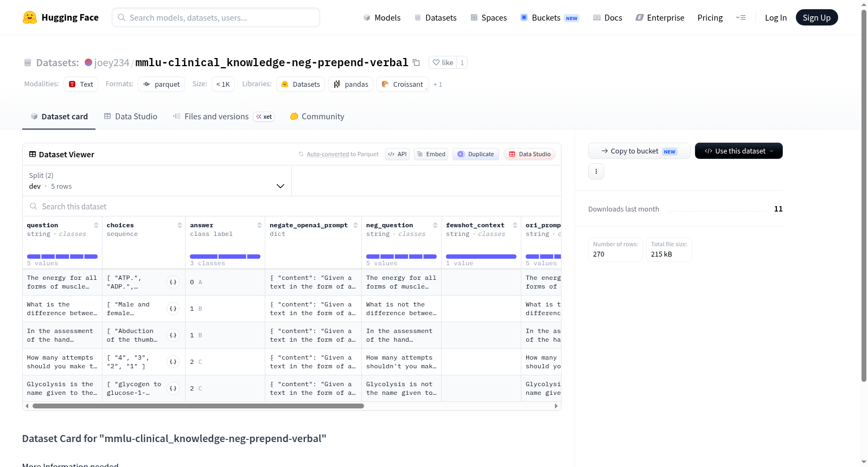Screen dimensions: 868x467
Task: Filter by the Text modality tag
Action: pyautogui.click(x=81, y=84)
